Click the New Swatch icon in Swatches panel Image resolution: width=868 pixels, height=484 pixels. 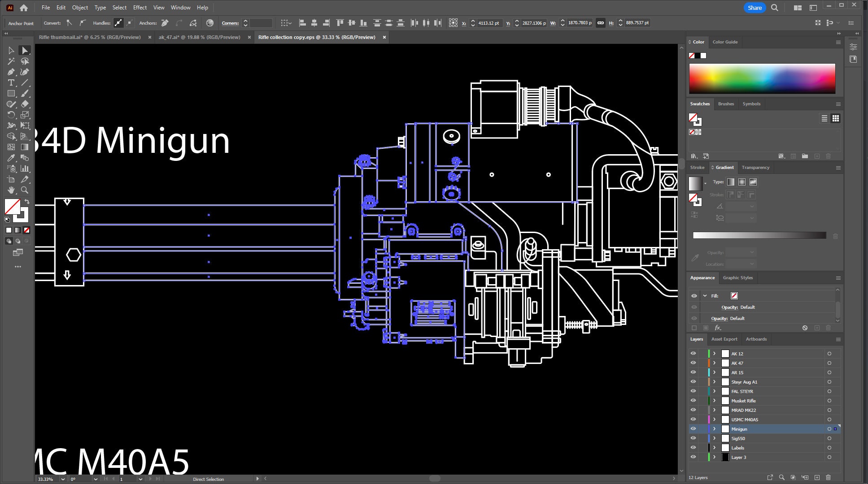tap(817, 156)
